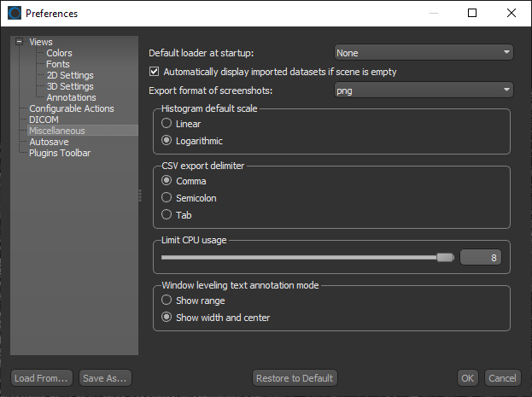
Task: Open Plugins Toolbar settings
Action: pyautogui.click(x=60, y=153)
